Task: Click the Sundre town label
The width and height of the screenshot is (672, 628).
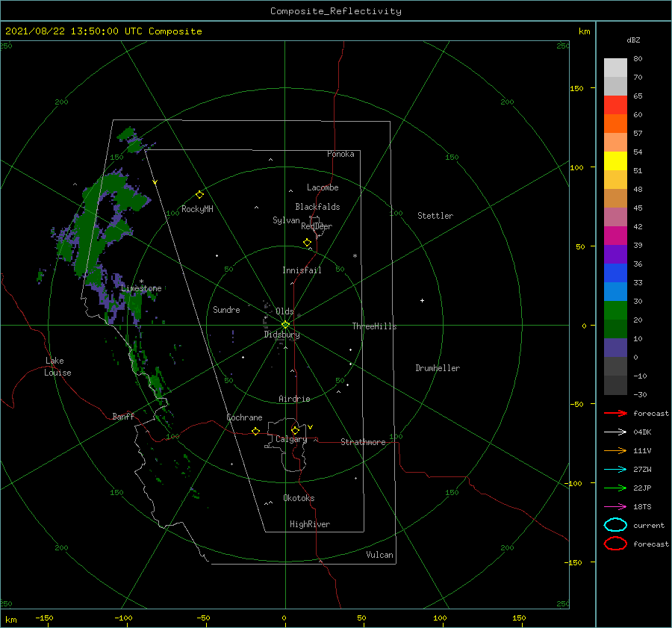Action: click(x=226, y=309)
